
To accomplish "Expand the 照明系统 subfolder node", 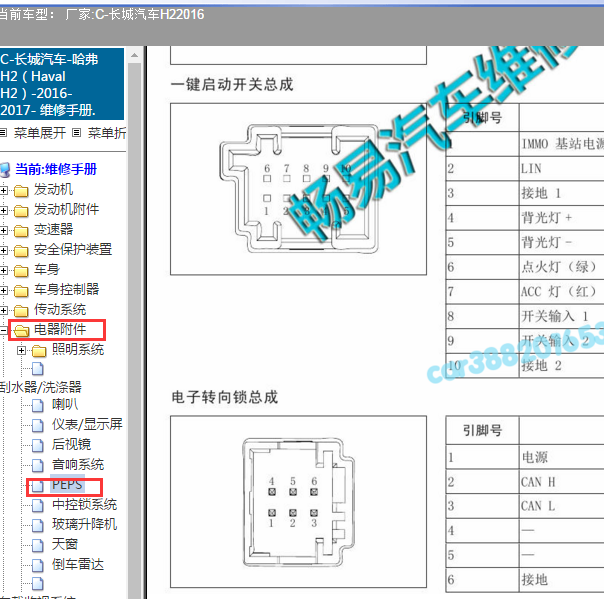I will pyautogui.click(x=21, y=350).
